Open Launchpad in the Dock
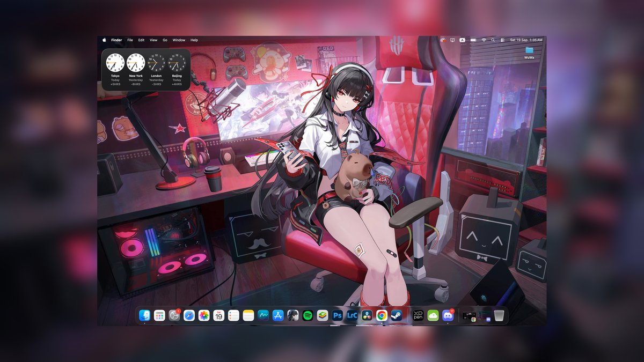This screenshot has height=362, width=644. click(159, 315)
